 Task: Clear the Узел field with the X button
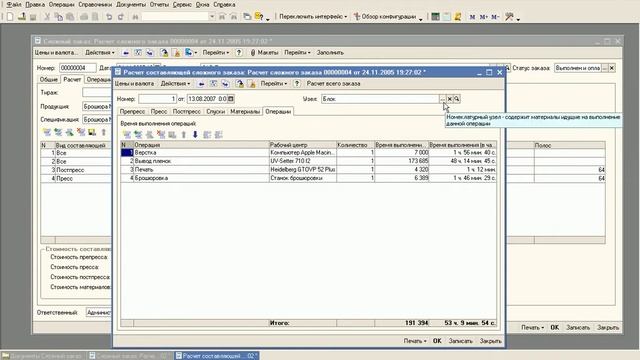point(450,99)
